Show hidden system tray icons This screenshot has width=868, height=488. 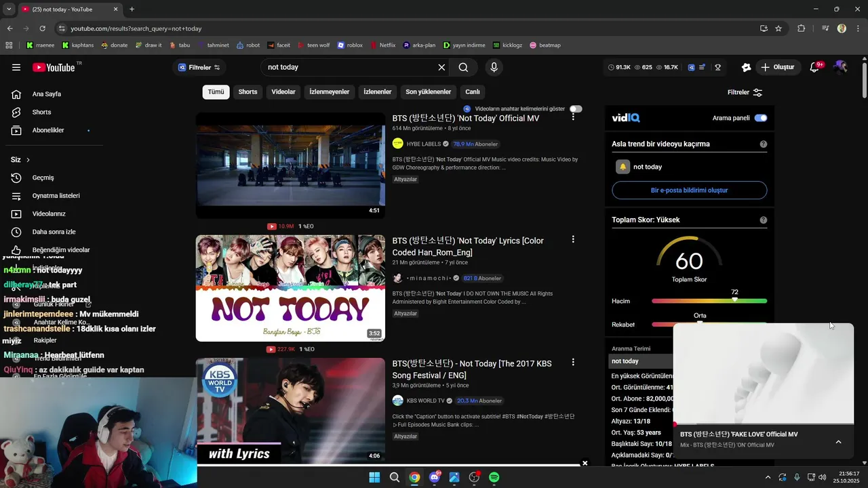coord(768,477)
